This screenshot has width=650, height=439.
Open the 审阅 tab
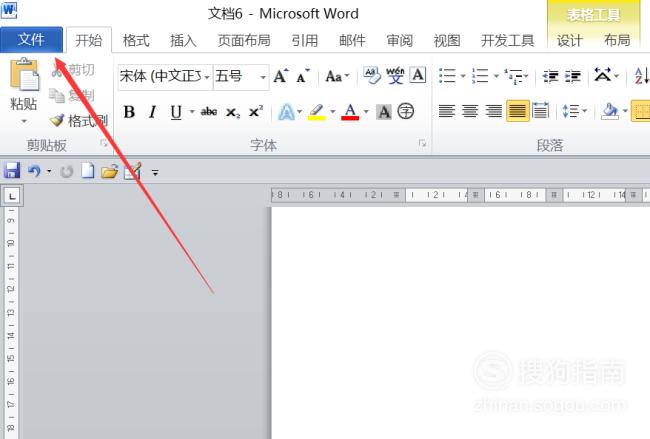[x=400, y=41]
